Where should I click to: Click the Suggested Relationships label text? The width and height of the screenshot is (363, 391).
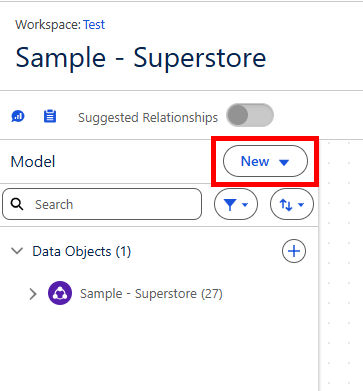[148, 118]
